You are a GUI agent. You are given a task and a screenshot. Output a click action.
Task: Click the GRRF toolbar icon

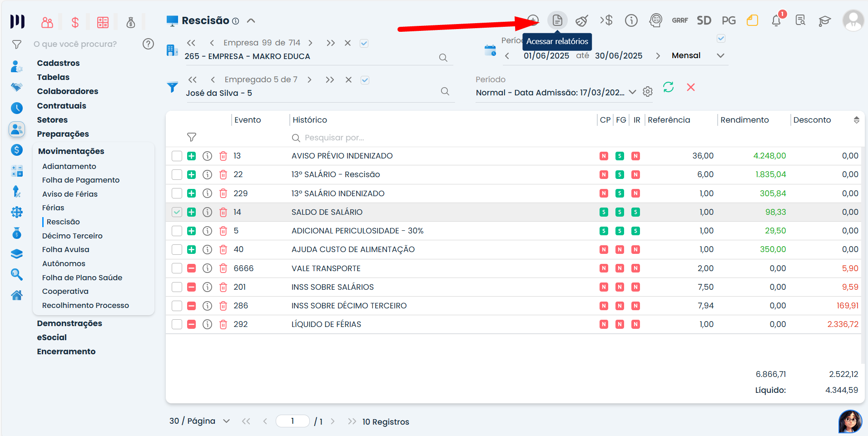pyautogui.click(x=680, y=20)
